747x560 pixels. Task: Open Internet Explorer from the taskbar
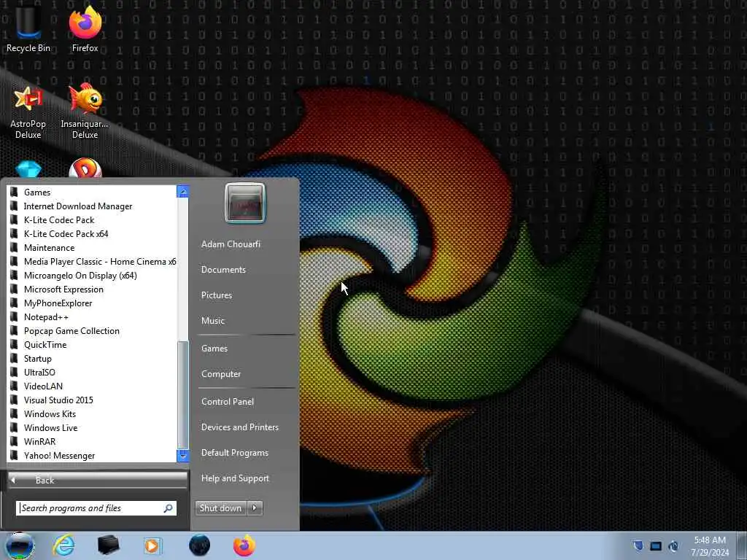tap(64, 545)
